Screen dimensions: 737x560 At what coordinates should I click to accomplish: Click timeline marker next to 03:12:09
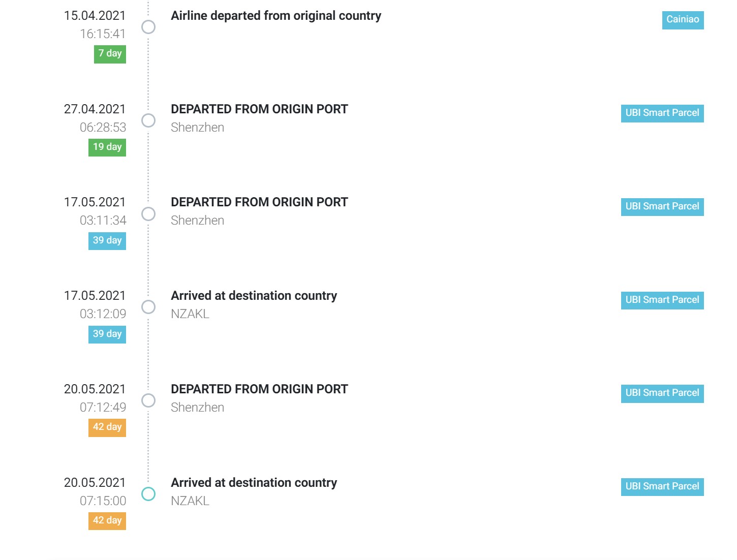pyautogui.click(x=148, y=307)
